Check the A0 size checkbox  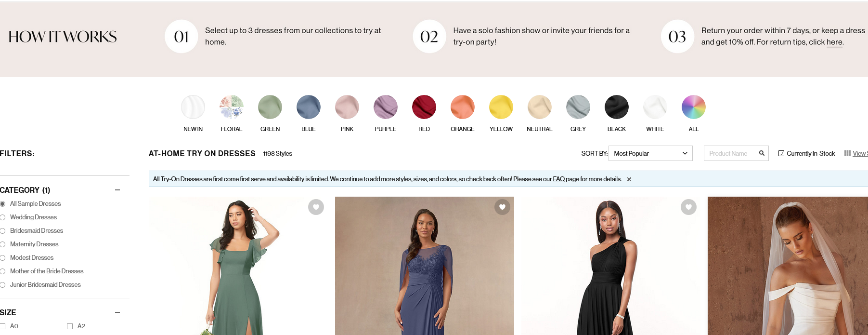pyautogui.click(x=3, y=326)
